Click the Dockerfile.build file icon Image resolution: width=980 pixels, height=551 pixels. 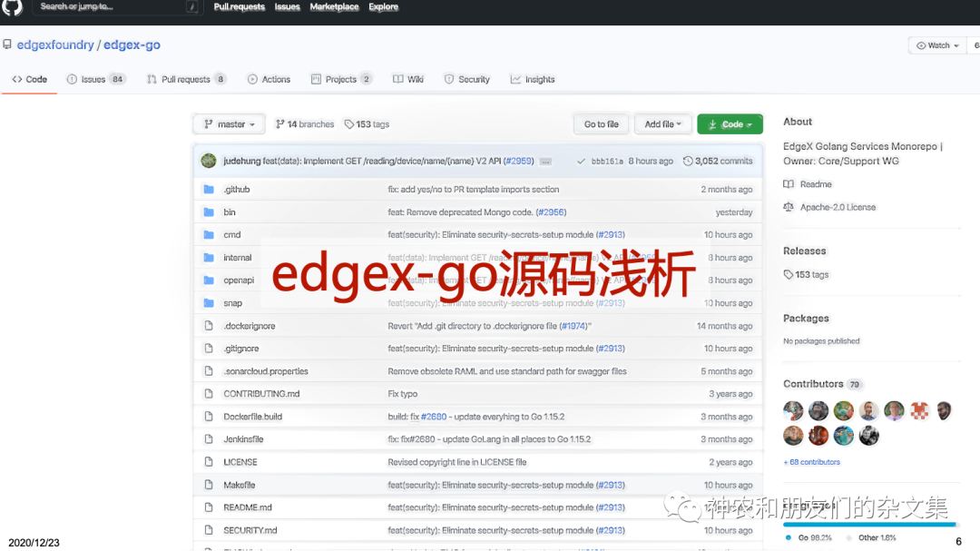pyautogui.click(x=209, y=417)
